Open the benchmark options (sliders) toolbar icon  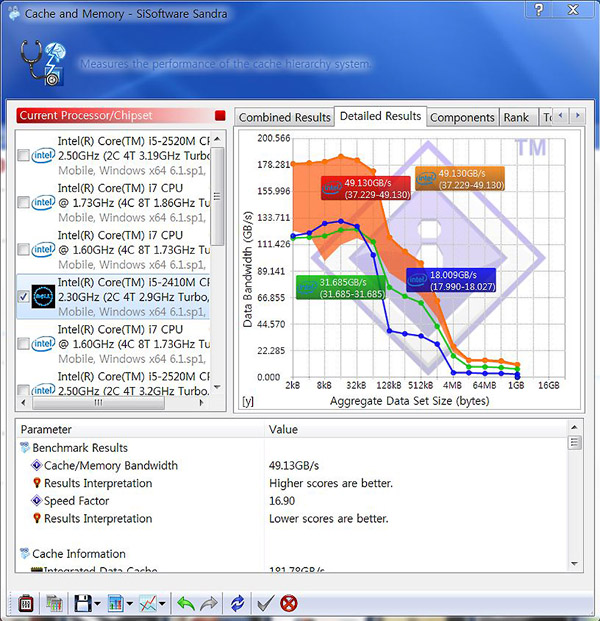point(26,604)
